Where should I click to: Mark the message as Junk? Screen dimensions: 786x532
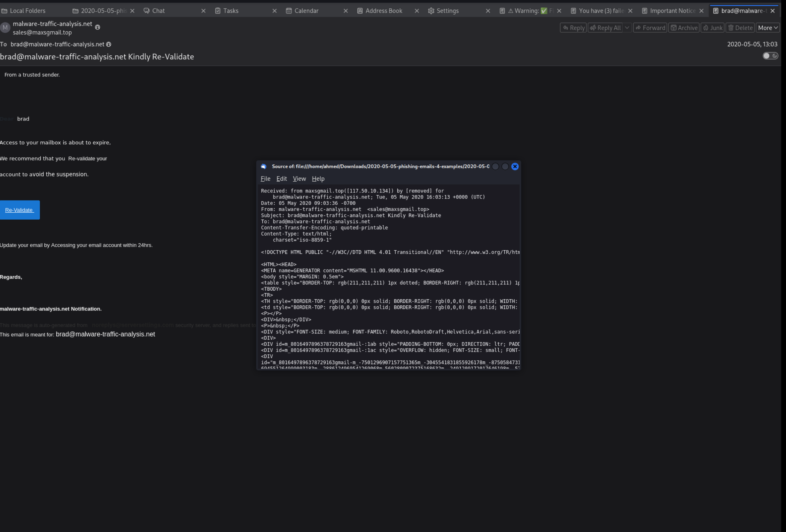(x=712, y=28)
